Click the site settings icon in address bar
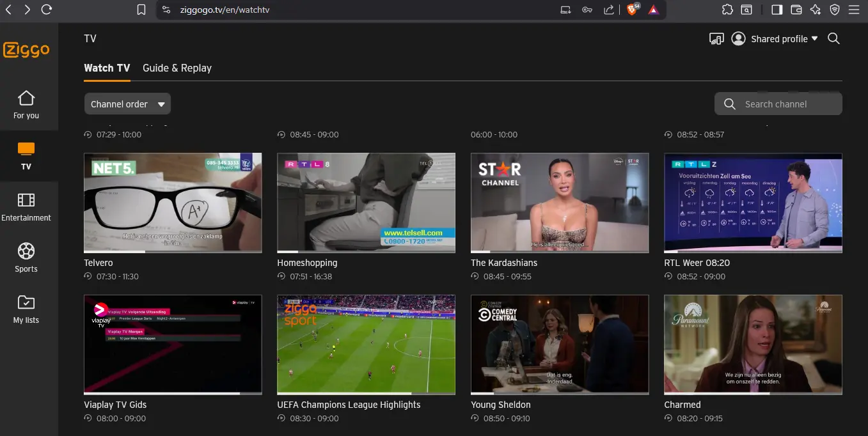This screenshot has height=436, width=868. (166, 10)
